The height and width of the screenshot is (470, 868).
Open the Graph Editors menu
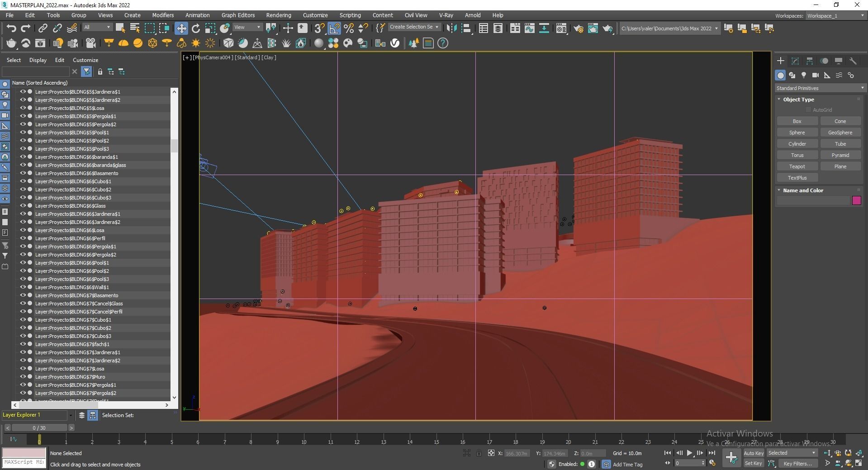click(238, 15)
